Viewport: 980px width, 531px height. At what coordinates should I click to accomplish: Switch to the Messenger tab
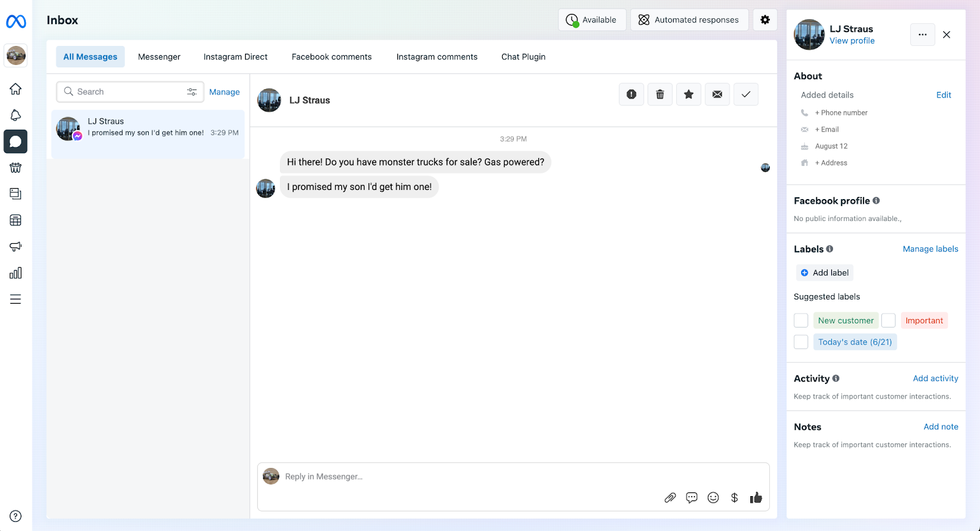pos(159,57)
